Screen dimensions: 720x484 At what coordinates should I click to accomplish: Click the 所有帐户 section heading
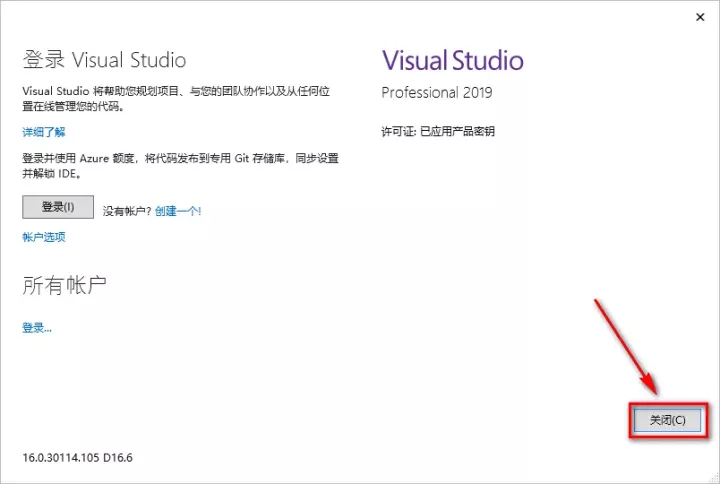coord(65,286)
